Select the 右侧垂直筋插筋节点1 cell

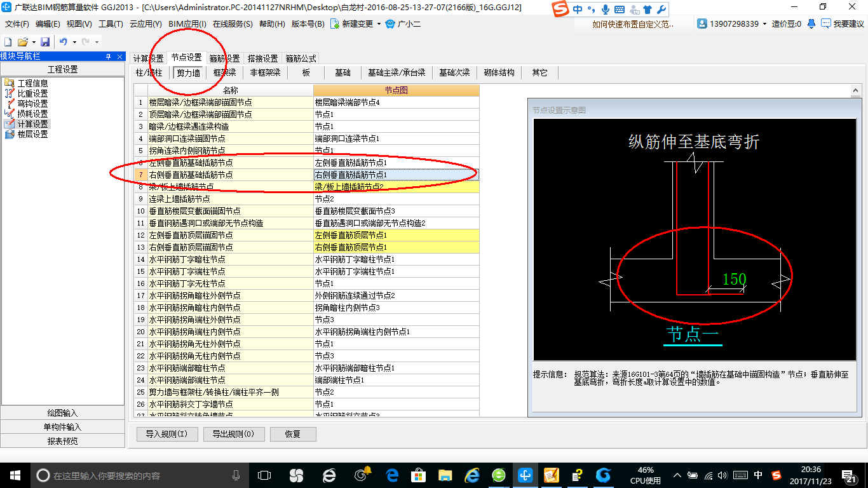397,175
